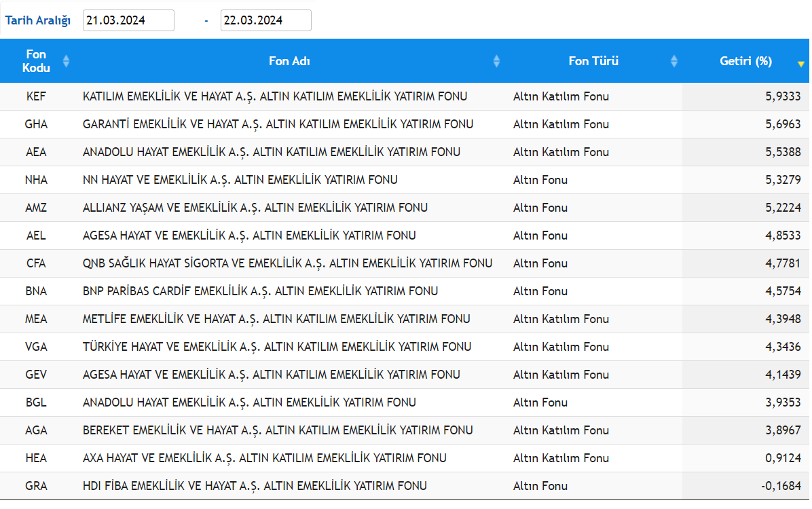Select fund code AEL
Screen dimensions: 812x509
pos(36,235)
